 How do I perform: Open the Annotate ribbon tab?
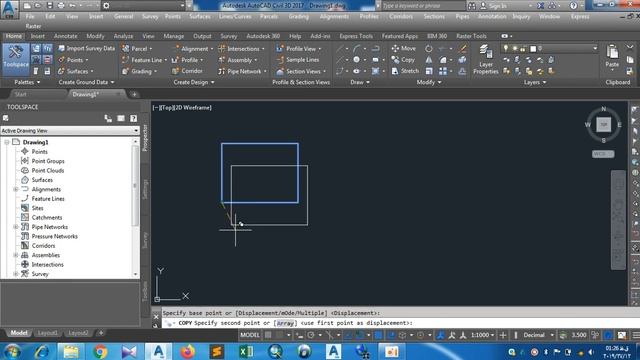[65, 36]
